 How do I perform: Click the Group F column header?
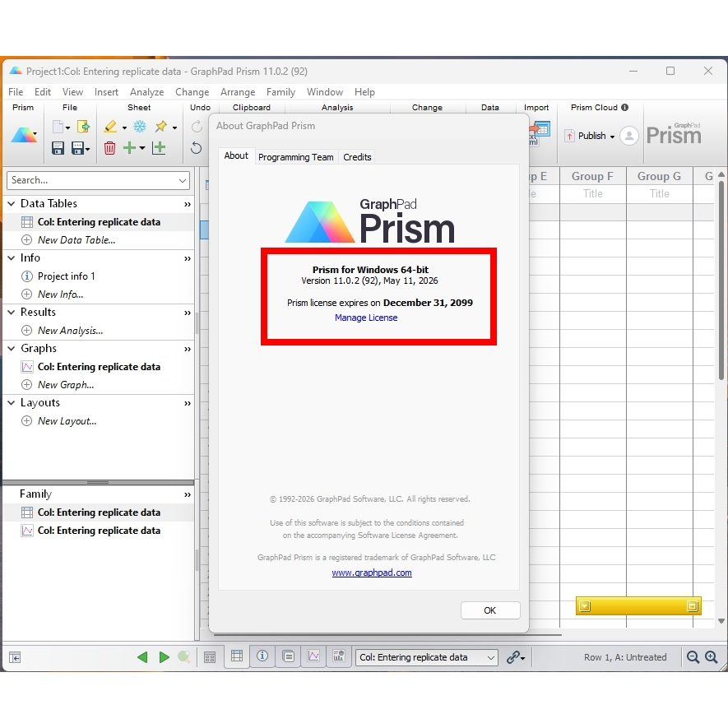pos(592,176)
